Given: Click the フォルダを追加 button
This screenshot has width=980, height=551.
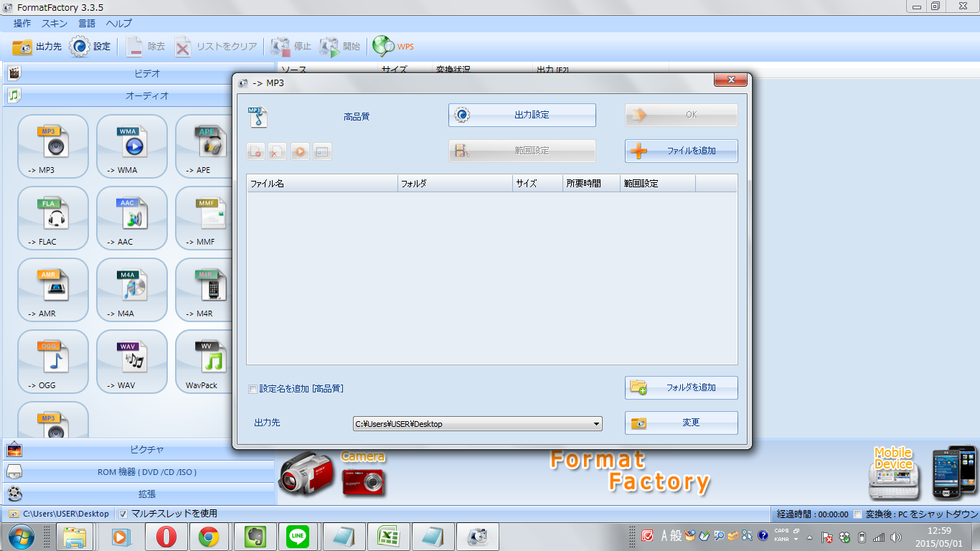Looking at the screenshot, I should 682,387.
